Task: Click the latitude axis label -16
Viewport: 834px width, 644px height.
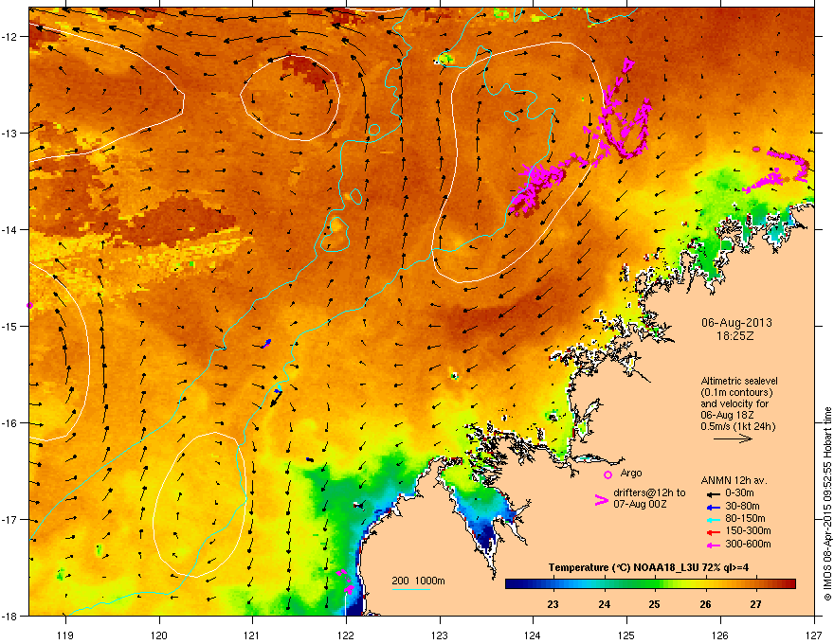Action: pyautogui.click(x=9, y=423)
